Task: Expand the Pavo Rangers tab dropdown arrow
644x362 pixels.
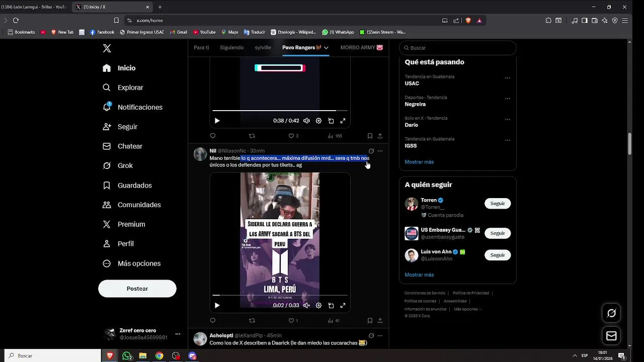Action: tap(326, 47)
